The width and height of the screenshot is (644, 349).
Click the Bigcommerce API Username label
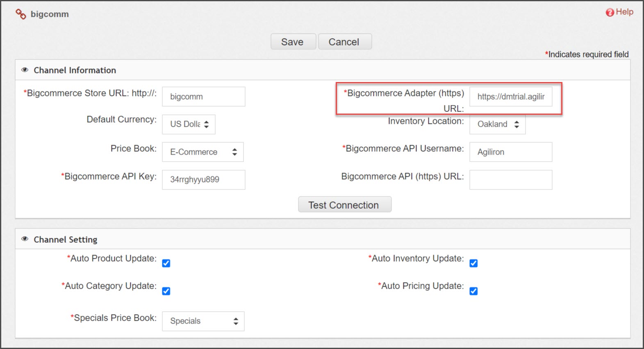tap(403, 148)
